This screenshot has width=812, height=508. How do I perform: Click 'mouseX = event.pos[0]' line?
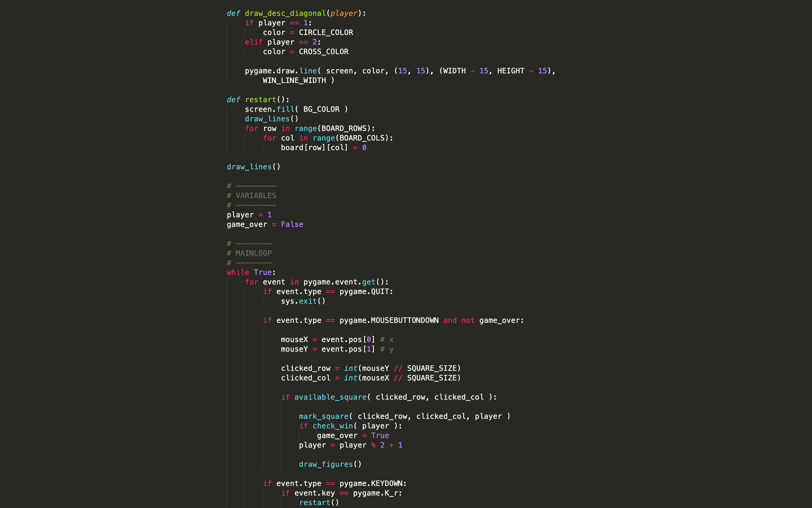pos(328,340)
